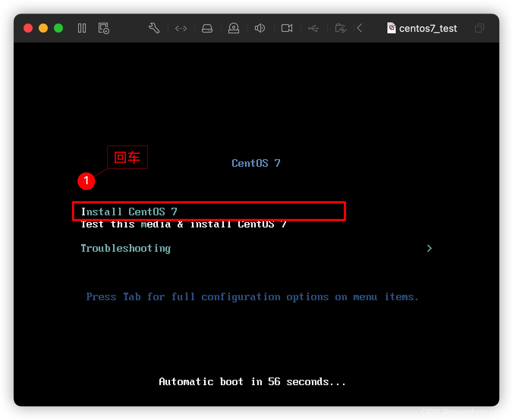This screenshot has width=513, height=420.
Task: Select Install CentOS 7 boot entry
Action: pyautogui.click(x=129, y=212)
